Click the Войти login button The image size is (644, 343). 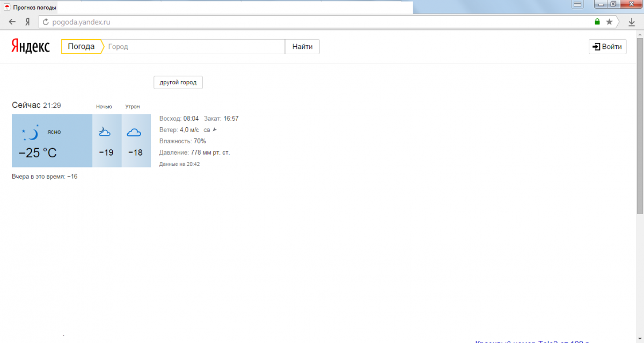[607, 47]
